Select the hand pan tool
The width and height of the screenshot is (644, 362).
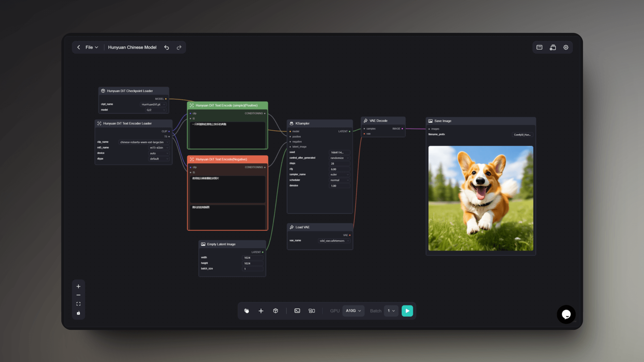[x=247, y=311]
